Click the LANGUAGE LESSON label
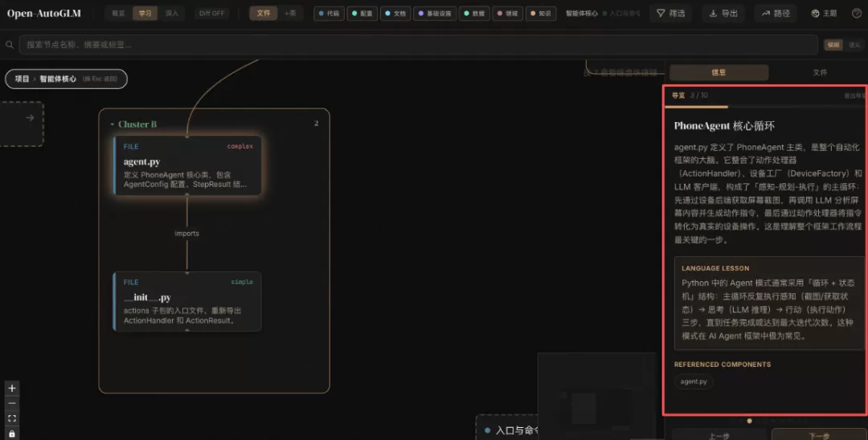 point(715,268)
